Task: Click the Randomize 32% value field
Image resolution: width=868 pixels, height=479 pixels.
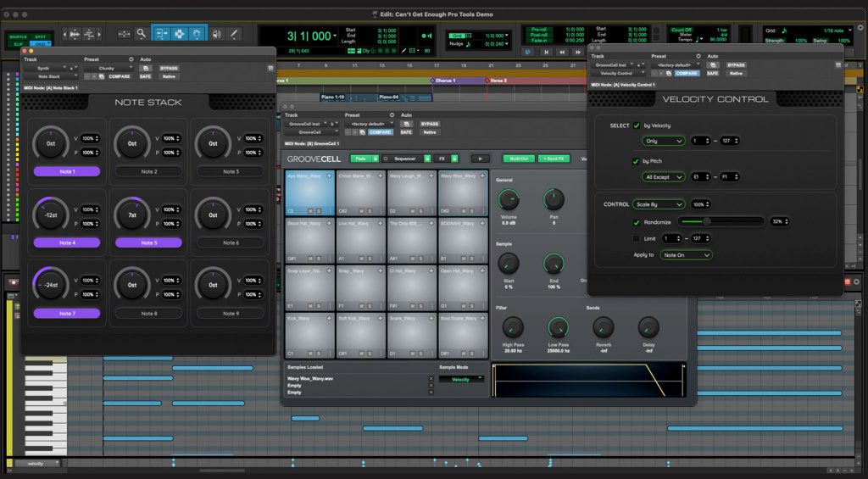Action: [780, 221]
